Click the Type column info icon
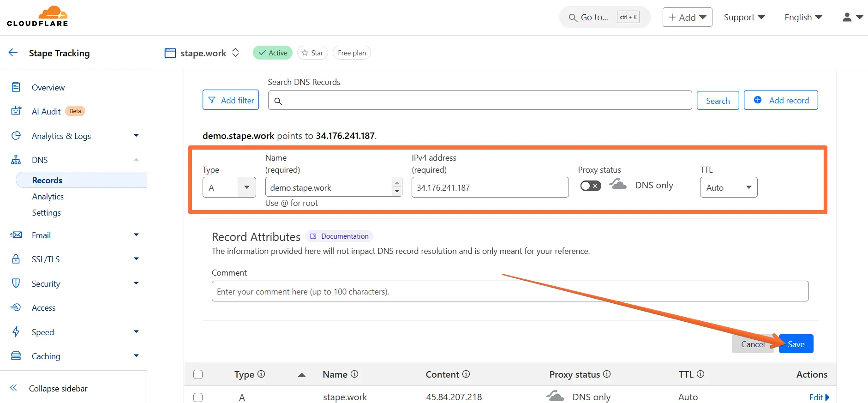The width and height of the screenshot is (868, 403). coord(261,374)
